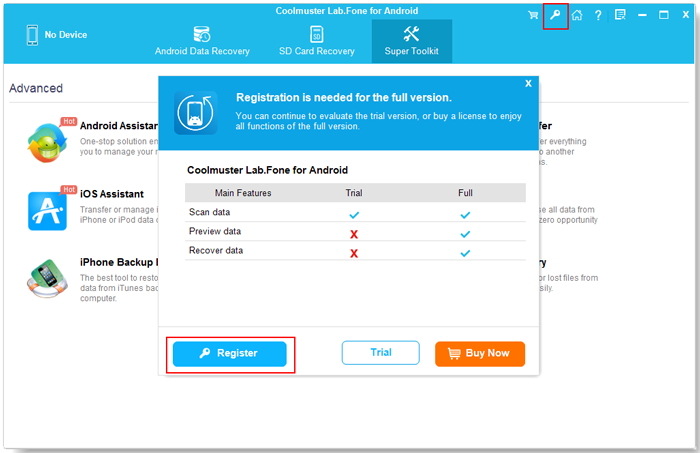The height and width of the screenshot is (453, 700).
Task: Click the Full checkmark for Scan data
Action: [x=465, y=215]
